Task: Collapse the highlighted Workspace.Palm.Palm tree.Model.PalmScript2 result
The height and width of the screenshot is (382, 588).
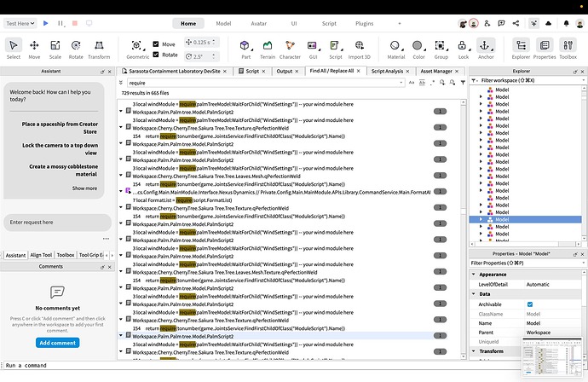Action: pos(121,336)
